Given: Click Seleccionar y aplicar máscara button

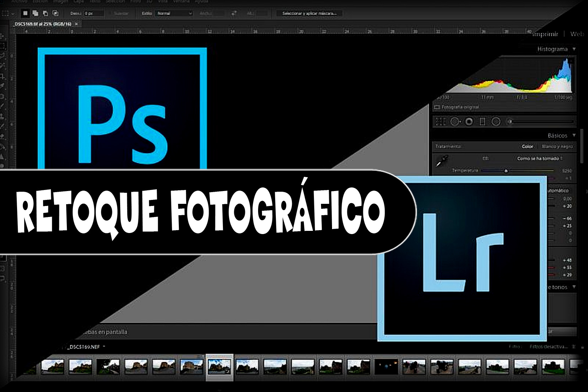Looking at the screenshot, I should (x=309, y=13).
